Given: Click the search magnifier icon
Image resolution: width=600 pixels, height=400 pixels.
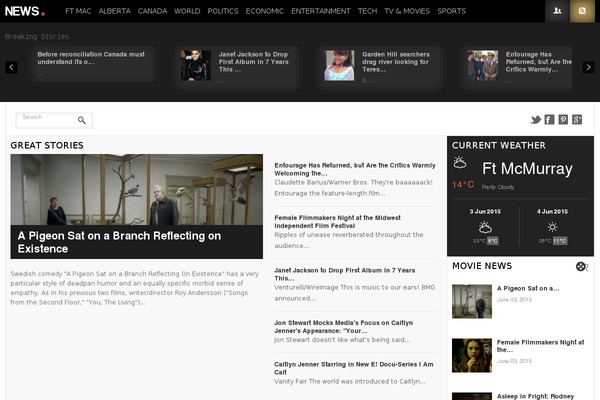Looking at the screenshot, I should tap(82, 120).
